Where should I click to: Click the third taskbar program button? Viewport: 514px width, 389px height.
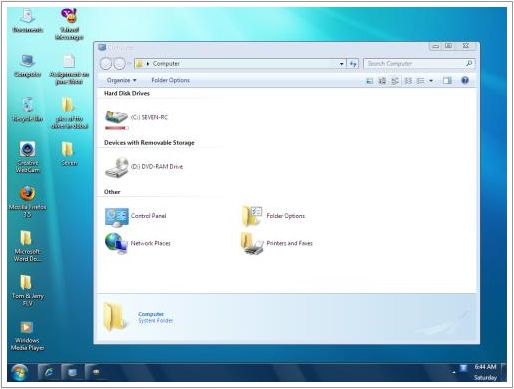click(x=96, y=372)
